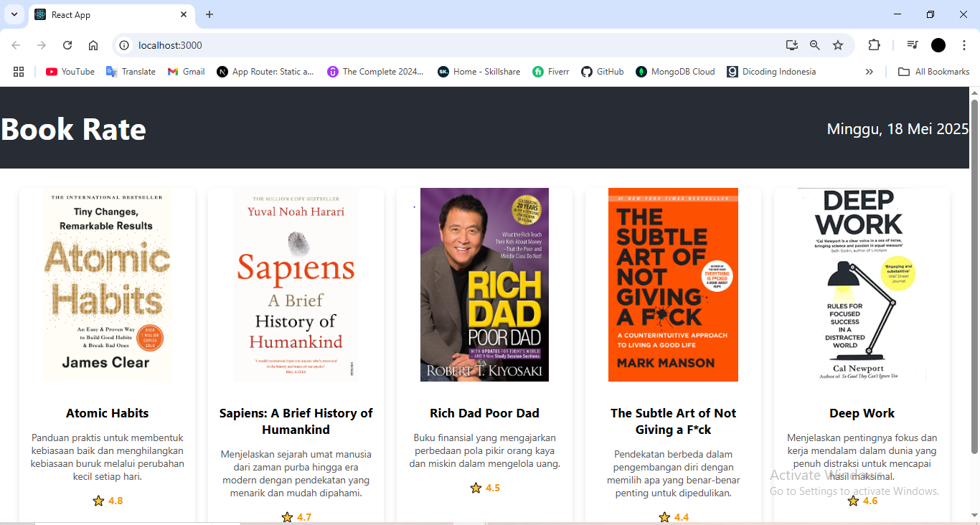Open the zoom magnifier in address bar
The width and height of the screenshot is (980, 525).
click(x=815, y=45)
